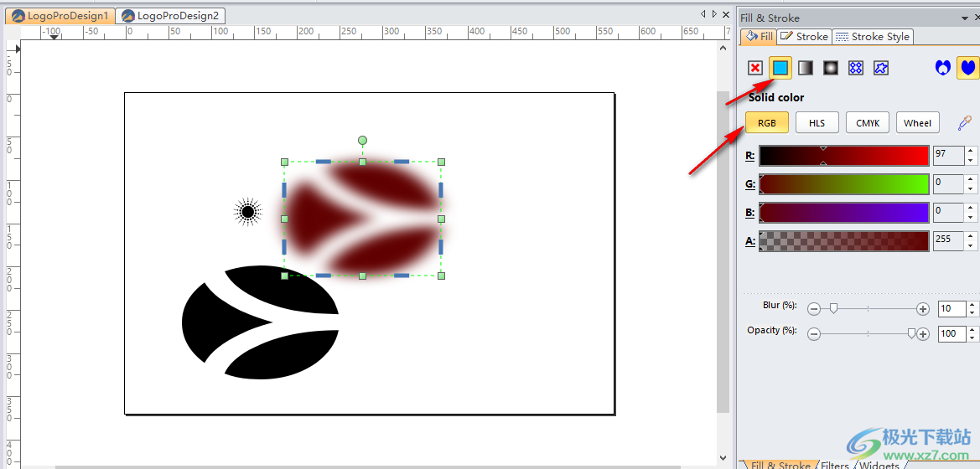Click the solid-heart fill rule icon
This screenshot has width=980, height=469.
(967, 68)
